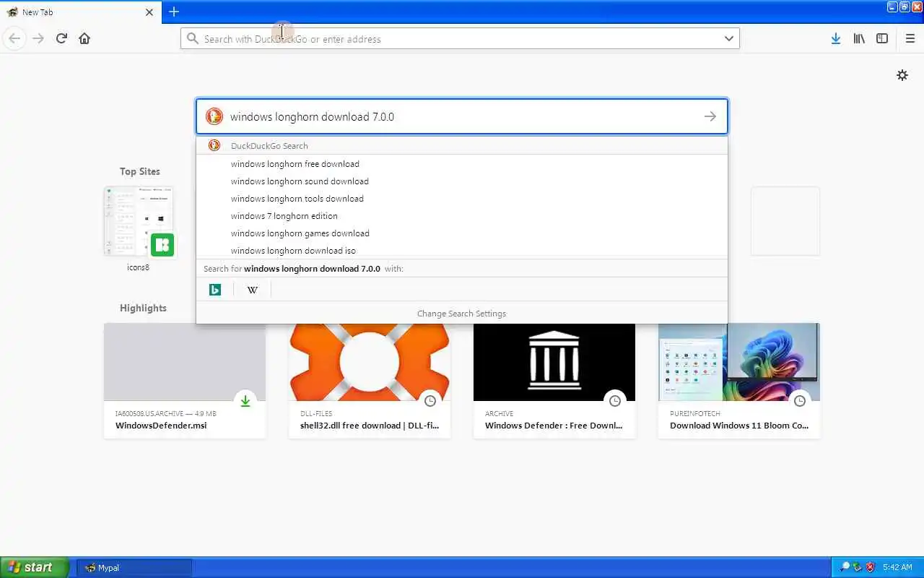The width and height of the screenshot is (924, 578).
Task: Click the taskbar clock showing 5:42 AM
Action: click(x=897, y=568)
